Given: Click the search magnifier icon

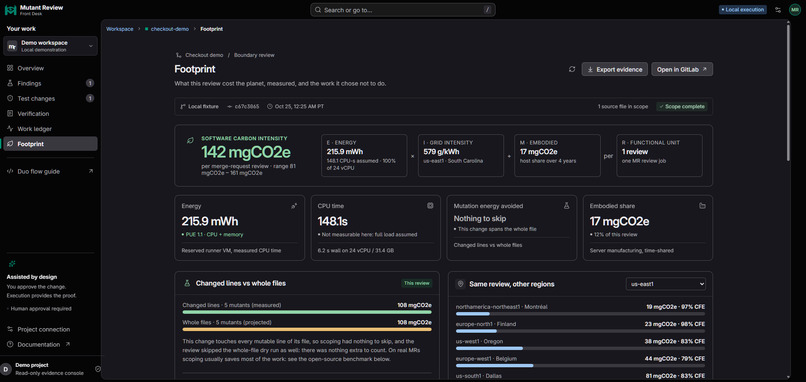Looking at the screenshot, I should (x=319, y=10).
